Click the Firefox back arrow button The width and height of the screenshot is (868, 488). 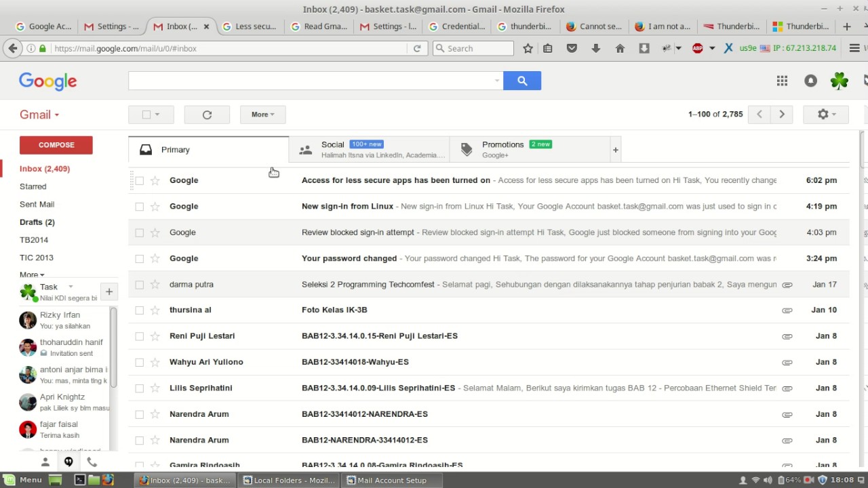12,48
